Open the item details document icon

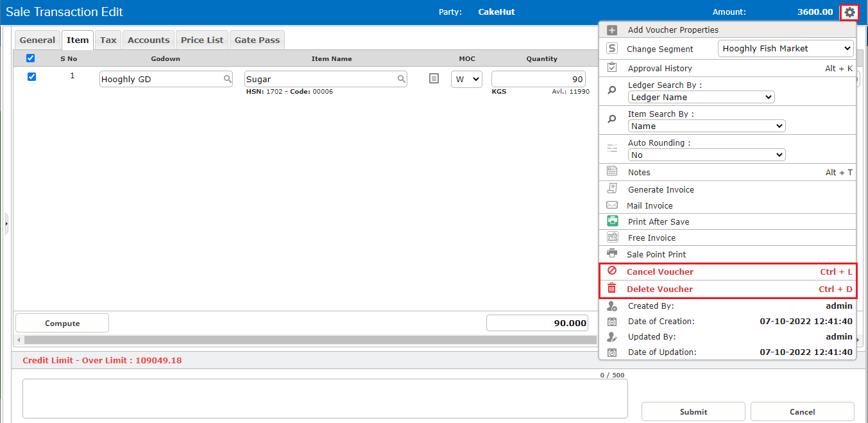pyautogui.click(x=434, y=78)
